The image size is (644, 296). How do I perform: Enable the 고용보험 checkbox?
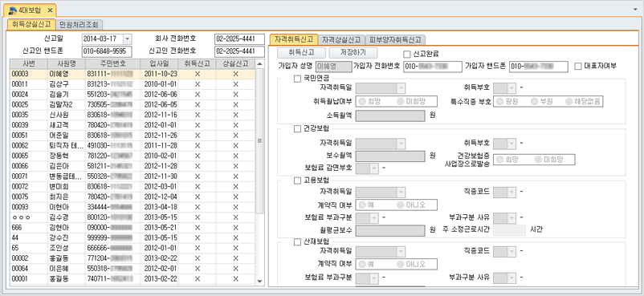[x=297, y=180]
